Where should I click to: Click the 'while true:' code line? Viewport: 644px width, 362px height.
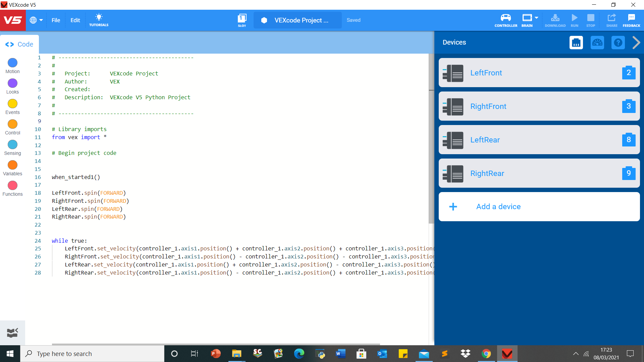tap(69, 241)
